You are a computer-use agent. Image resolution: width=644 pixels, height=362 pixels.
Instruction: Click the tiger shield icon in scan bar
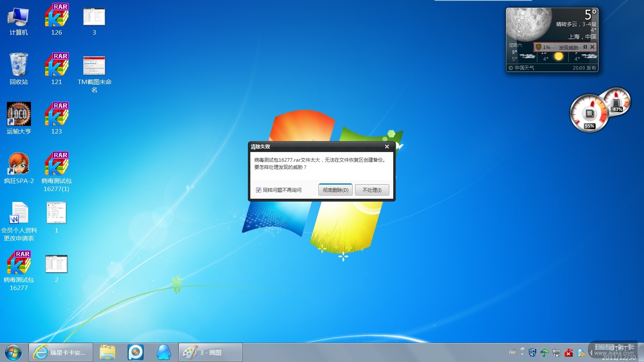click(538, 47)
